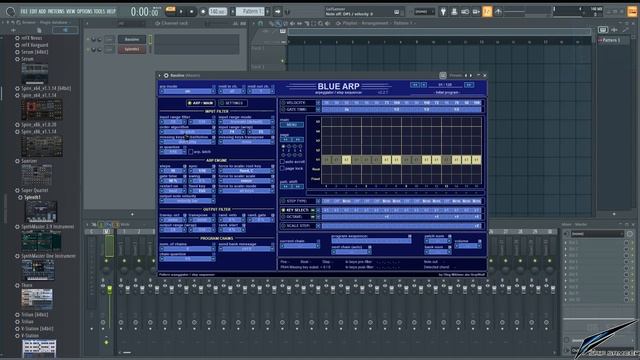Select previous preset arrow in plugin title bar
Screen dimensions: 640x360
pyautogui.click(x=466, y=76)
